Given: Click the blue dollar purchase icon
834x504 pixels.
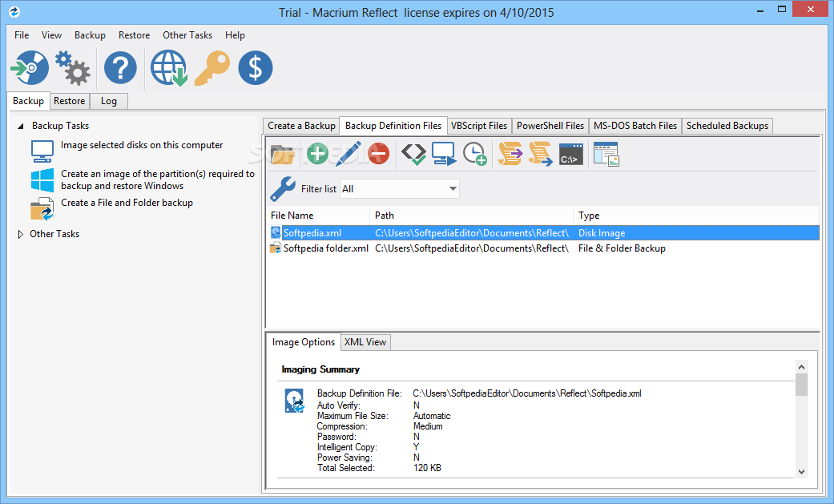Looking at the screenshot, I should pyautogui.click(x=256, y=67).
